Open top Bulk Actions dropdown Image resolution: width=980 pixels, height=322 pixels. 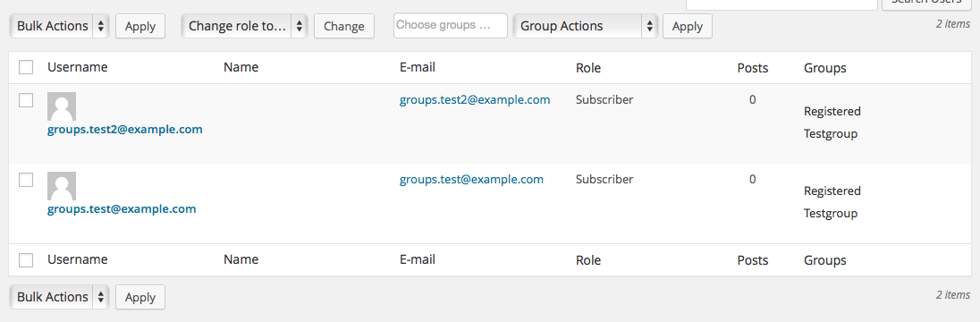point(59,26)
